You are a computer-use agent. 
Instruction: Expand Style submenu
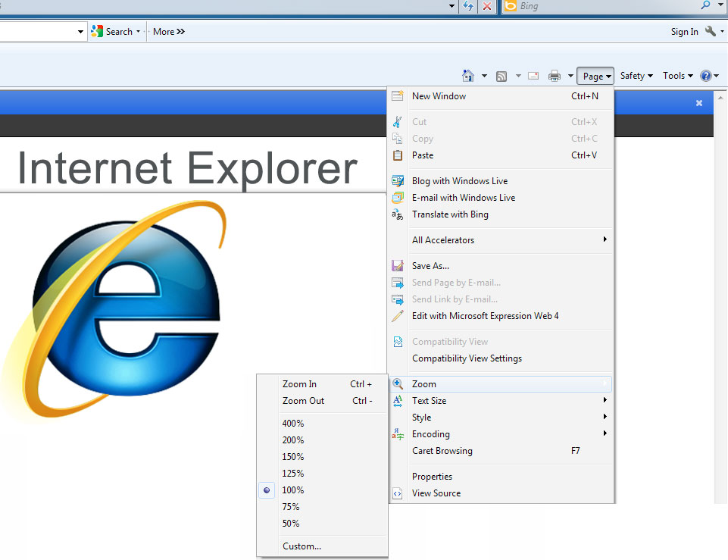click(x=501, y=417)
